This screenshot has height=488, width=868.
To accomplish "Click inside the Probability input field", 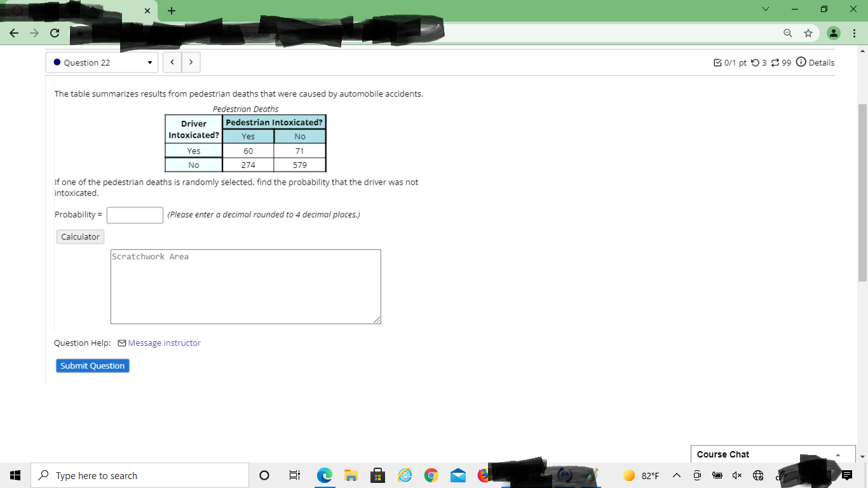I will 134,215.
